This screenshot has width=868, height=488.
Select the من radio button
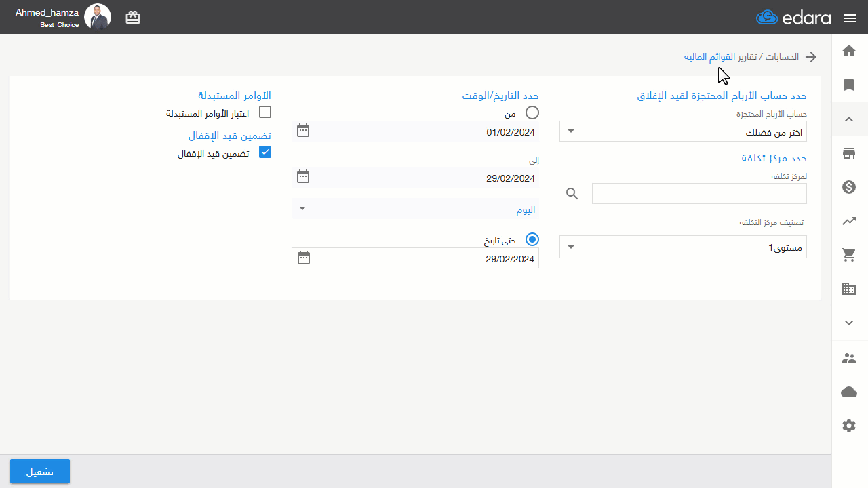coord(532,113)
